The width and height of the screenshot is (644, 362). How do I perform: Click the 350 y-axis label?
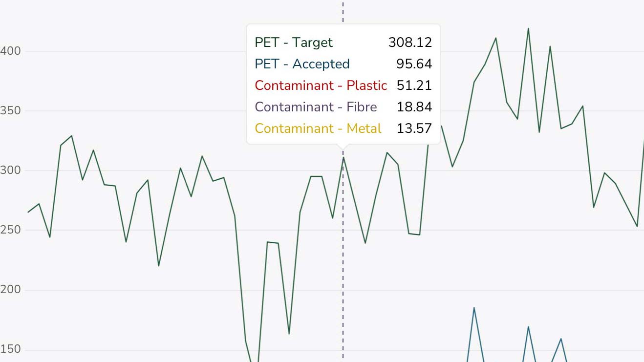click(10, 111)
